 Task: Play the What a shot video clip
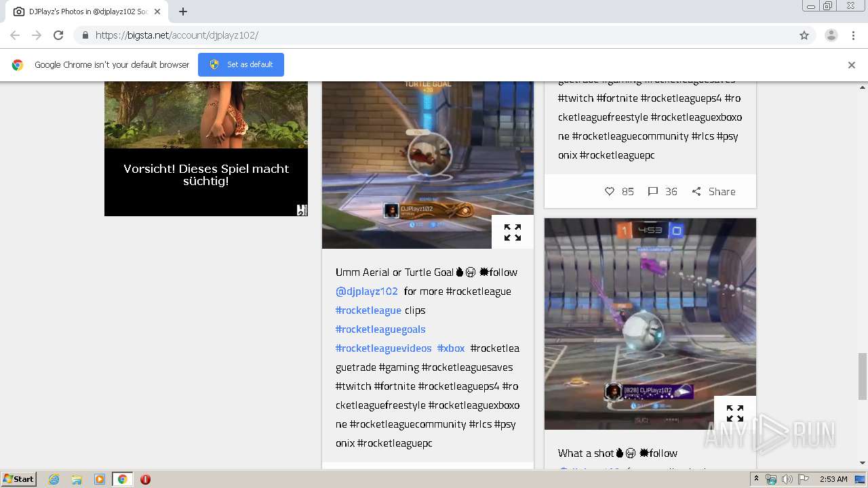tap(650, 323)
